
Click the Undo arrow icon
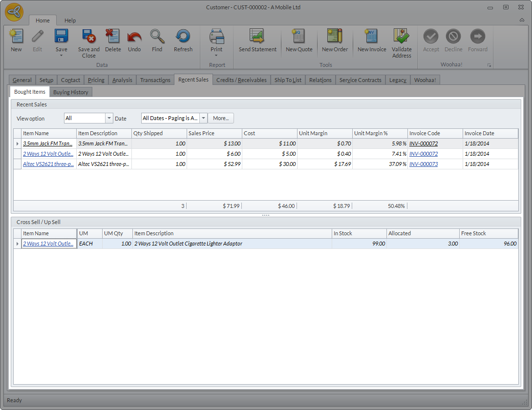(x=134, y=40)
